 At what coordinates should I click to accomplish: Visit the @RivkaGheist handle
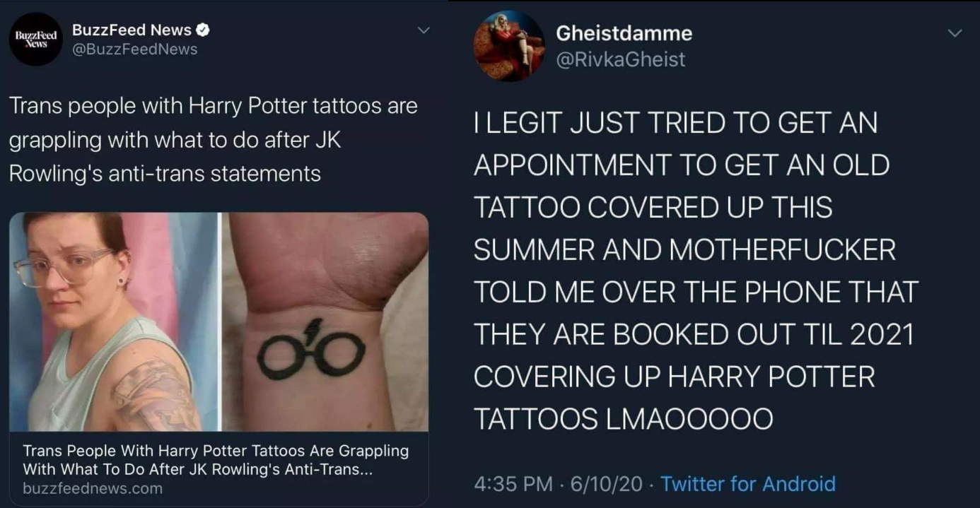621,60
